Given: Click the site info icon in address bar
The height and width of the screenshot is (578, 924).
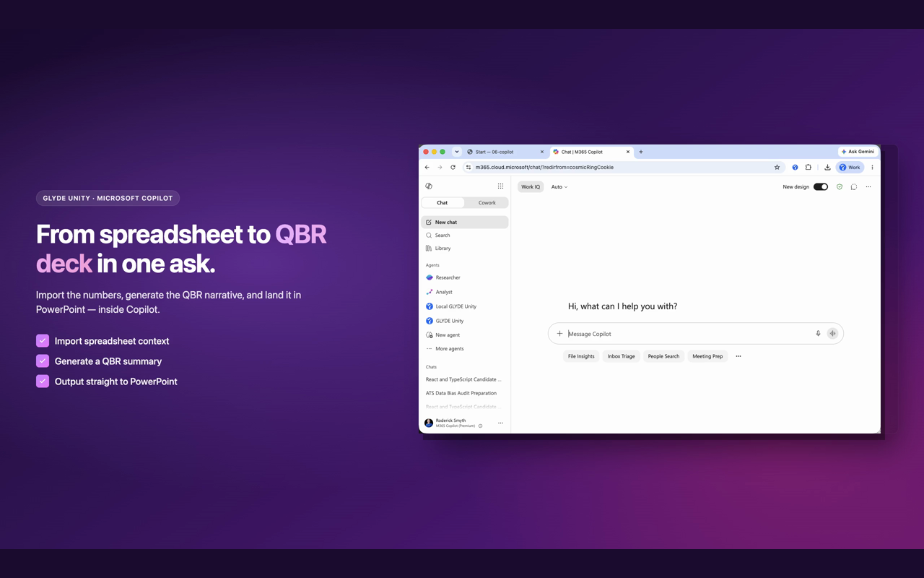Looking at the screenshot, I should point(468,168).
